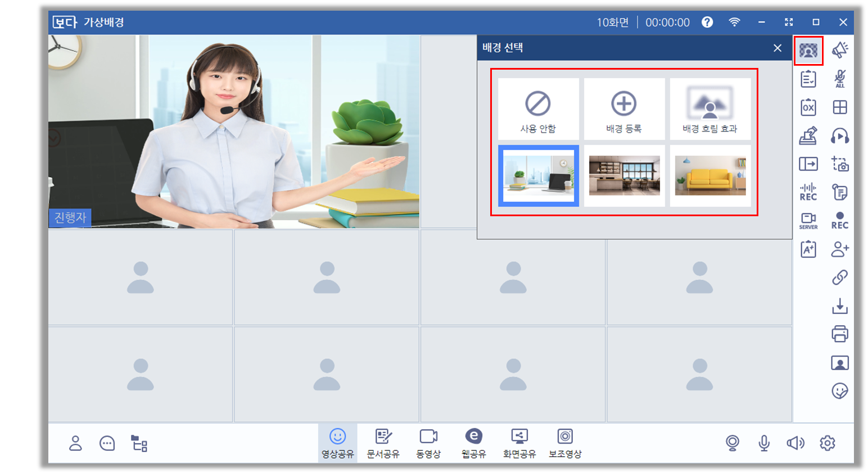Viewport: 868px width, 474px height.
Task: Choose 사용 안함 background option
Action: pyautogui.click(x=538, y=109)
